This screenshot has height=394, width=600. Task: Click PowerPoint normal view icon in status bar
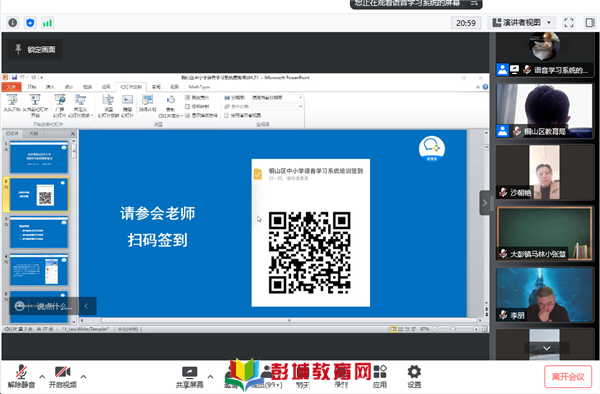[393, 329]
